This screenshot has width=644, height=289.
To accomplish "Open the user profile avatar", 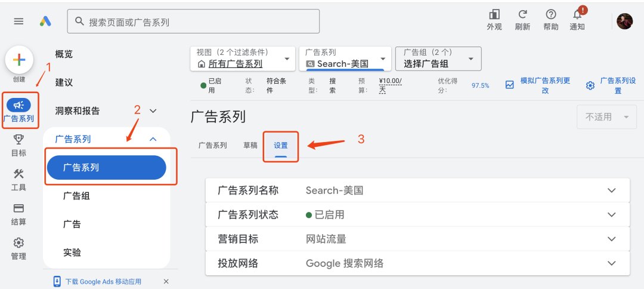I will tap(625, 21).
